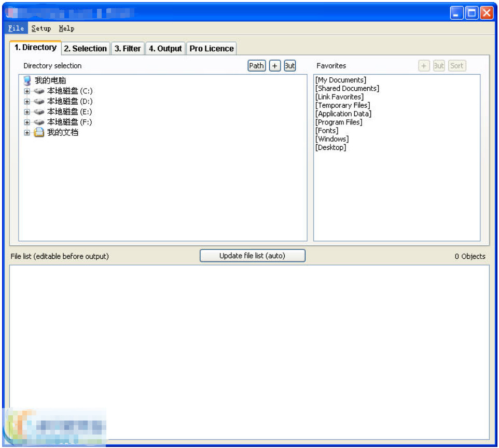Select 本地磁盘 (C:) in the tree
The height and width of the screenshot is (448, 499).
coord(70,91)
